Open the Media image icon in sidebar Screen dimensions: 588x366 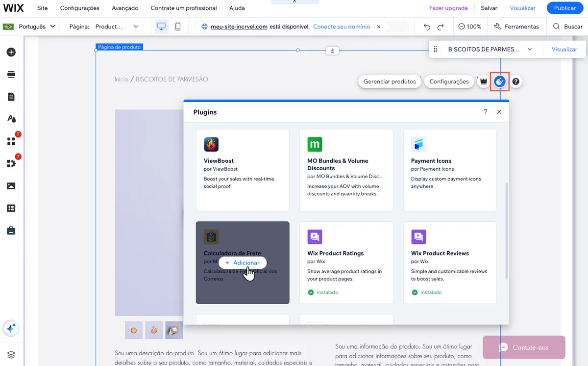[x=11, y=186]
